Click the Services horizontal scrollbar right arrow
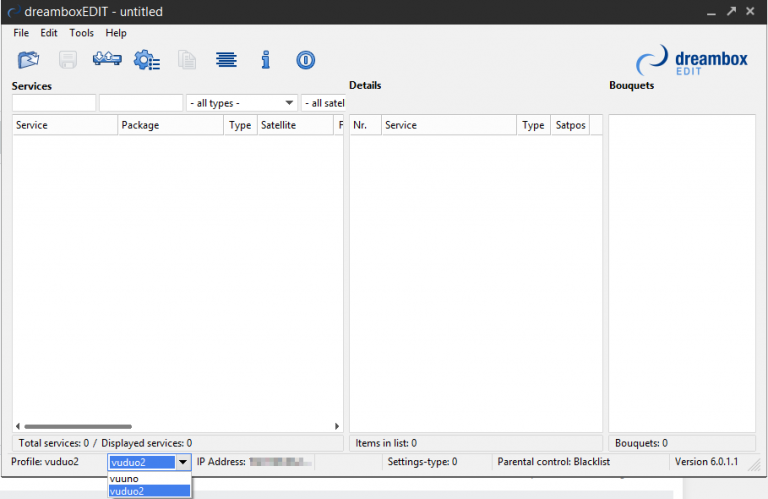Screen dimensions: 768x499 [337, 426]
